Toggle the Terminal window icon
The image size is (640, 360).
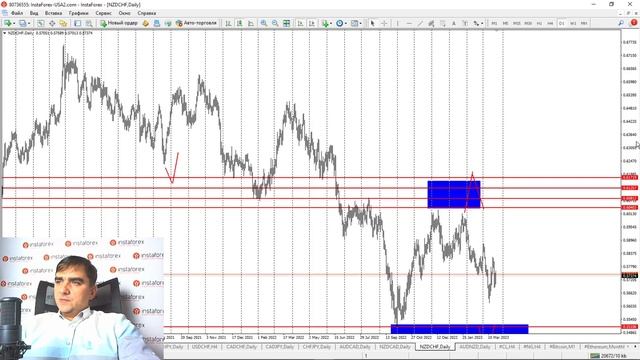(x=78, y=23)
